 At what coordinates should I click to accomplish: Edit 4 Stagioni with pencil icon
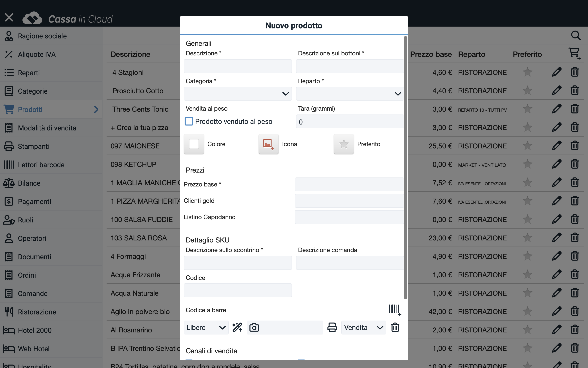click(x=556, y=72)
